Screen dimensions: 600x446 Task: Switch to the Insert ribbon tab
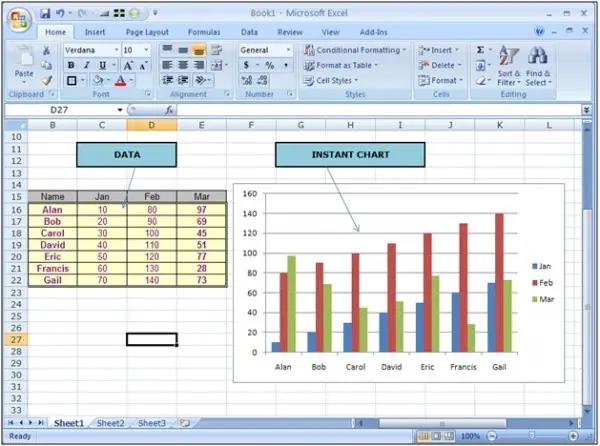[x=95, y=32]
